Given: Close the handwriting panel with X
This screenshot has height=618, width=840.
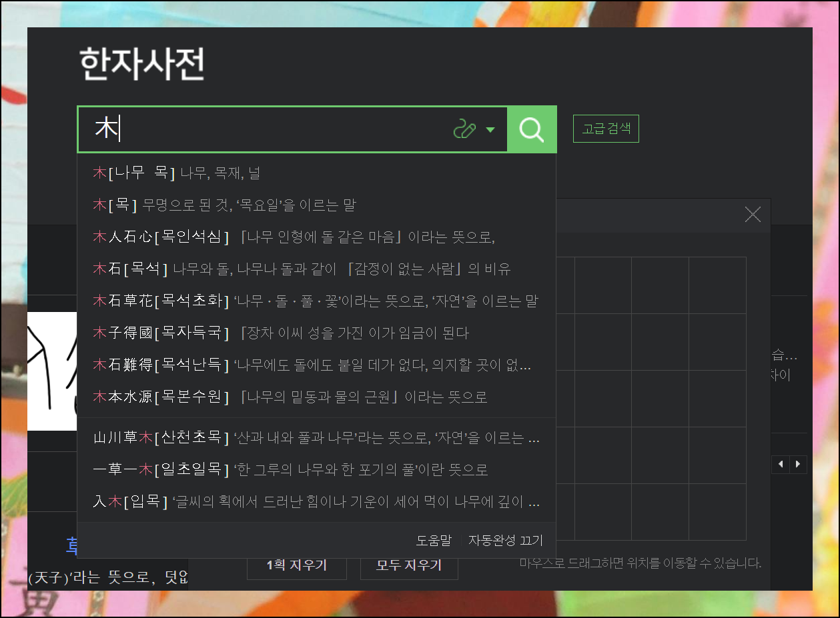Looking at the screenshot, I should (x=753, y=215).
